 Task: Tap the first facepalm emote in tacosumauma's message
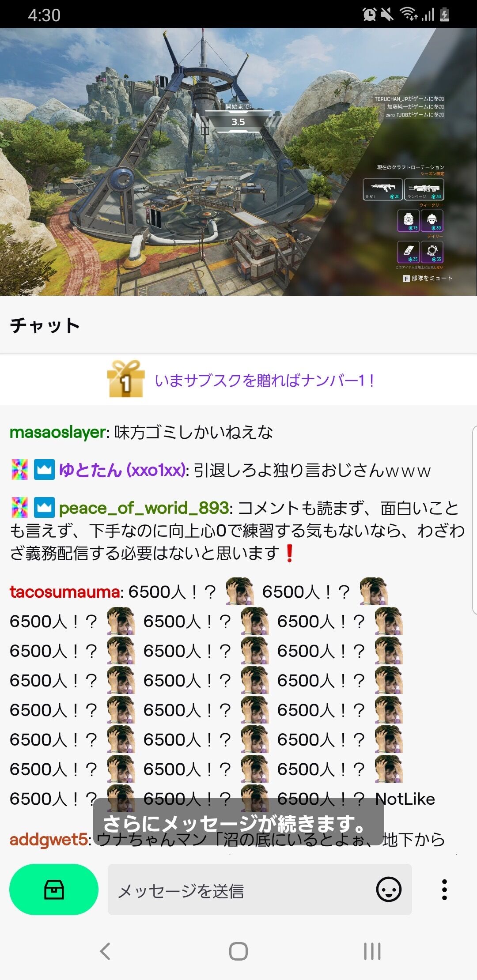coord(240,591)
